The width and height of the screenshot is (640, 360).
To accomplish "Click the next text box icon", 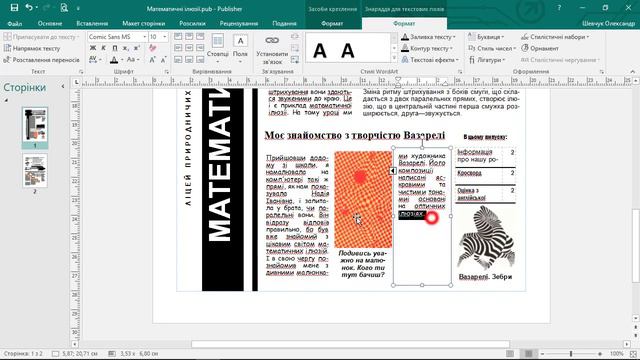I will [295, 60].
